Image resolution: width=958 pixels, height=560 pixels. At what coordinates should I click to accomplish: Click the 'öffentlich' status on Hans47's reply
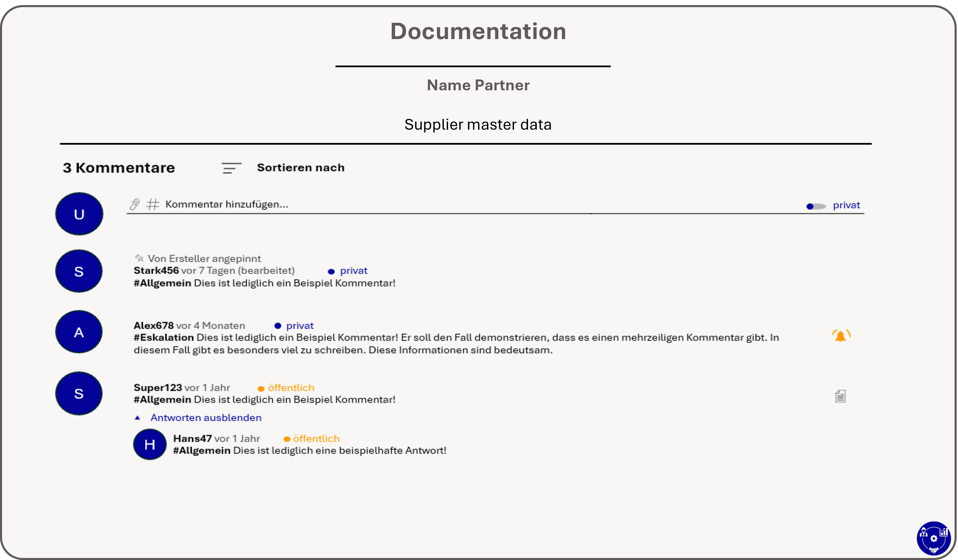pos(316,438)
